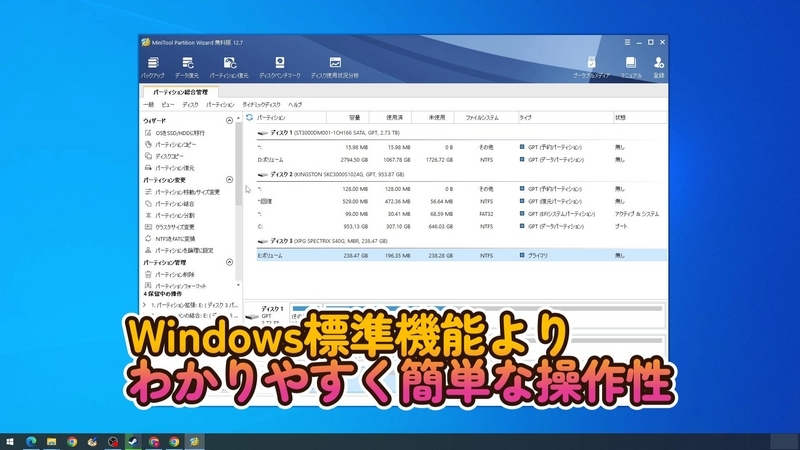800x450 pixels.
Task: Click sidebar scrollbar up arrow
Action: point(238,118)
